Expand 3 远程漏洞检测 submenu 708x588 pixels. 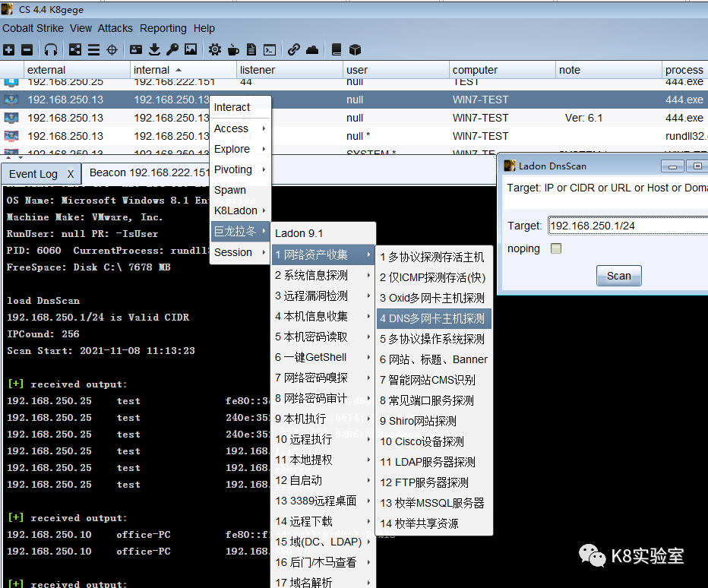pyautogui.click(x=324, y=296)
